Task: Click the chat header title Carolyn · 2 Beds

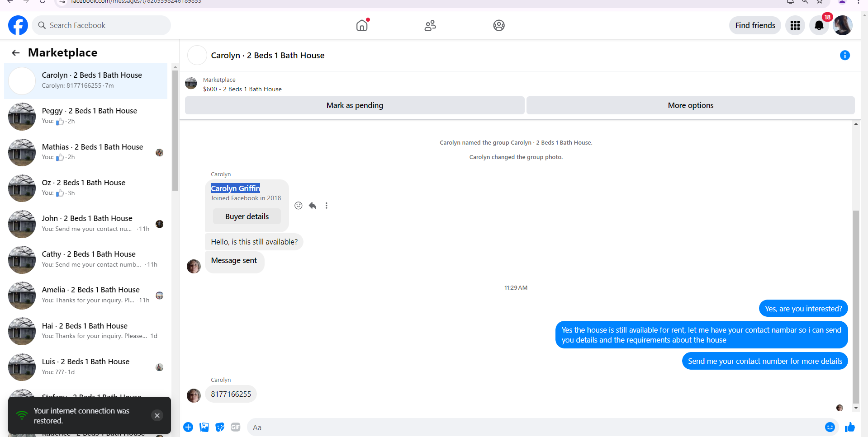Action: [268, 56]
